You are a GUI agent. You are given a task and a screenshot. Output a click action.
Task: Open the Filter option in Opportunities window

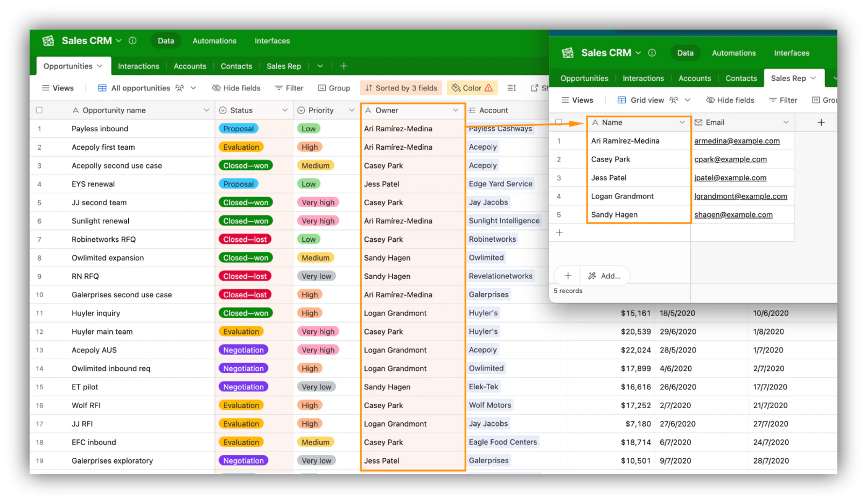(289, 88)
